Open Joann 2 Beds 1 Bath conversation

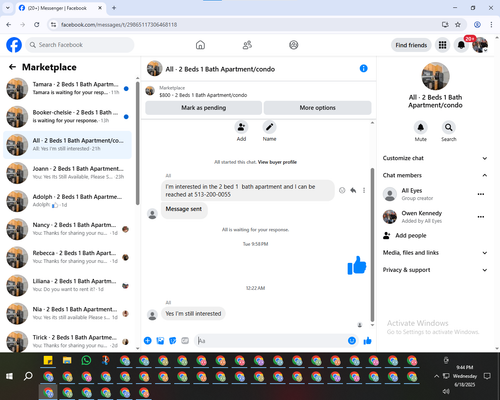67,173
